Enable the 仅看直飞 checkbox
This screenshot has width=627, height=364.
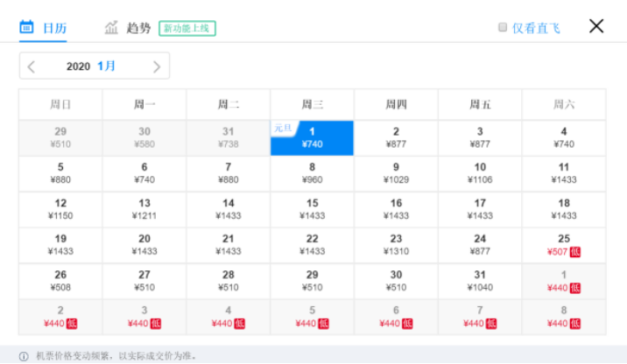503,27
